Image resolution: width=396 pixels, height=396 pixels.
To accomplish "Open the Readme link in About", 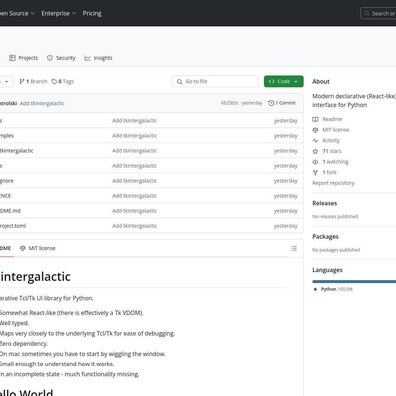I will 332,119.
